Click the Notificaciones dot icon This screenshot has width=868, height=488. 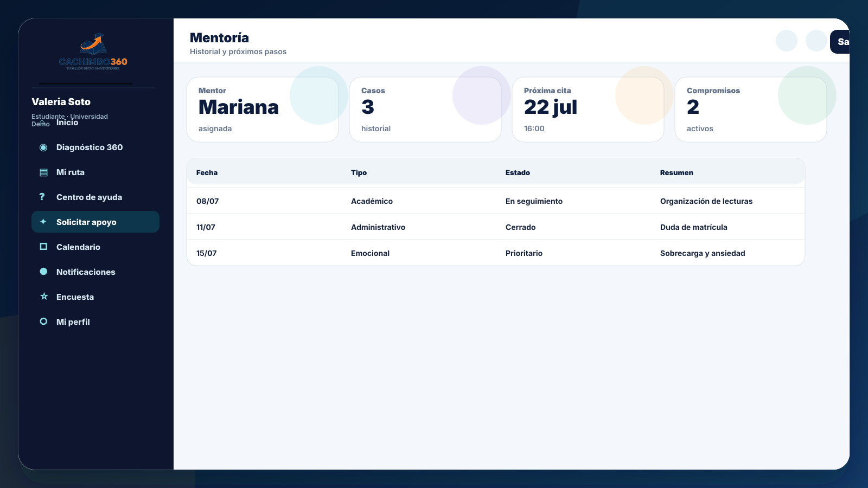(43, 272)
